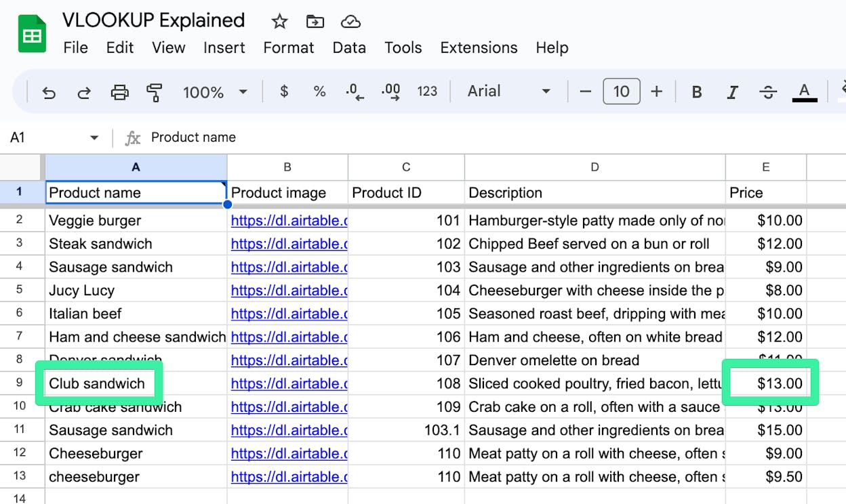Star the VLOOKUP Explained document
Screen dimensions: 846x504
(x=279, y=22)
